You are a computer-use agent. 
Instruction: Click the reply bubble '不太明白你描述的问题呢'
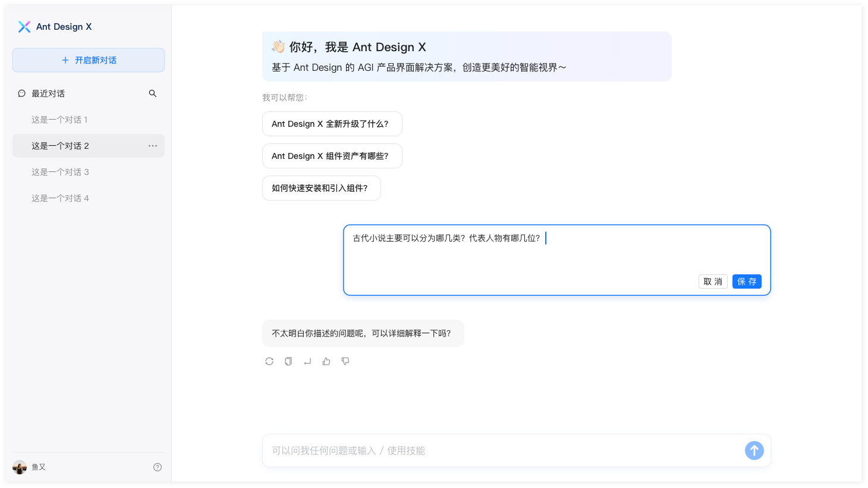coord(363,333)
